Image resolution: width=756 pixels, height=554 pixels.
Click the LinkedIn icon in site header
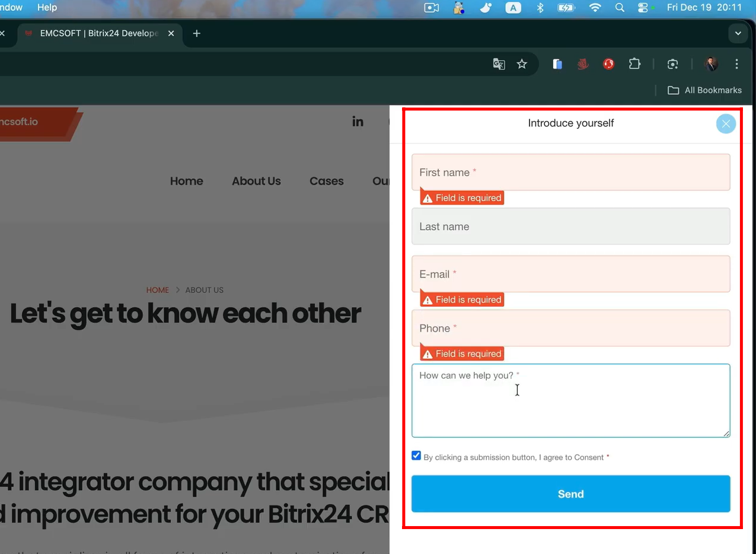(x=358, y=122)
